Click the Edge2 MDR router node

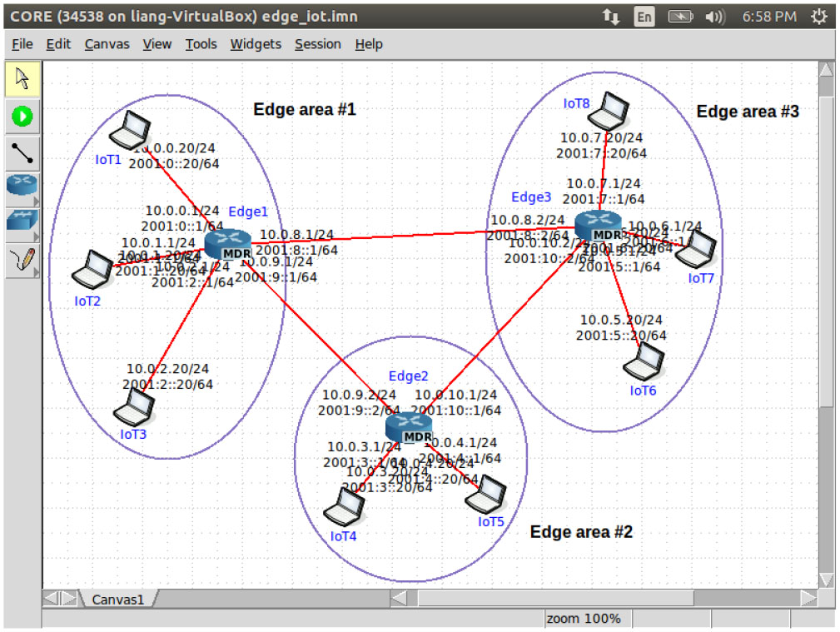[x=409, y=428]
